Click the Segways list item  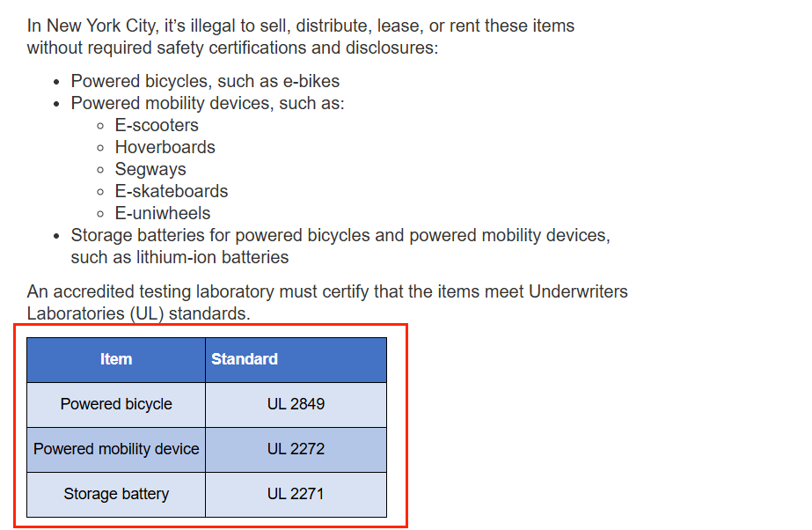click(x=150, y=169)
